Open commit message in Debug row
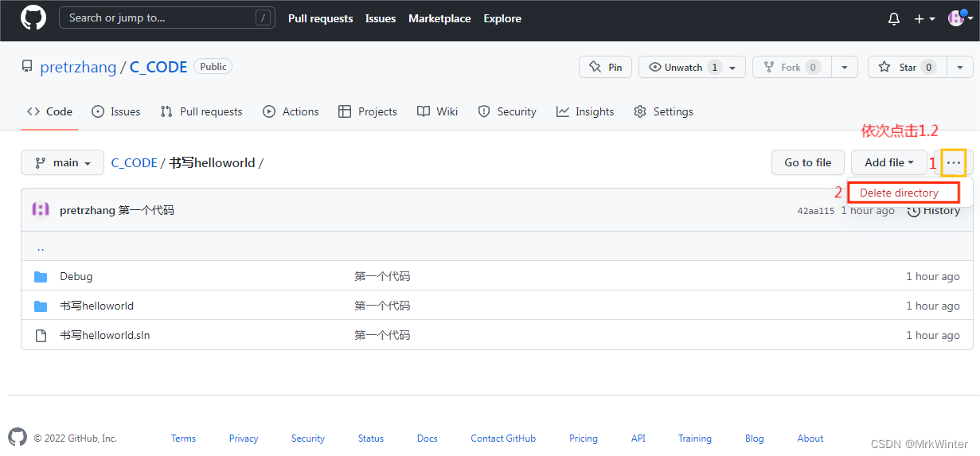Viewport: 980px width, 456px height. (382, 276)
